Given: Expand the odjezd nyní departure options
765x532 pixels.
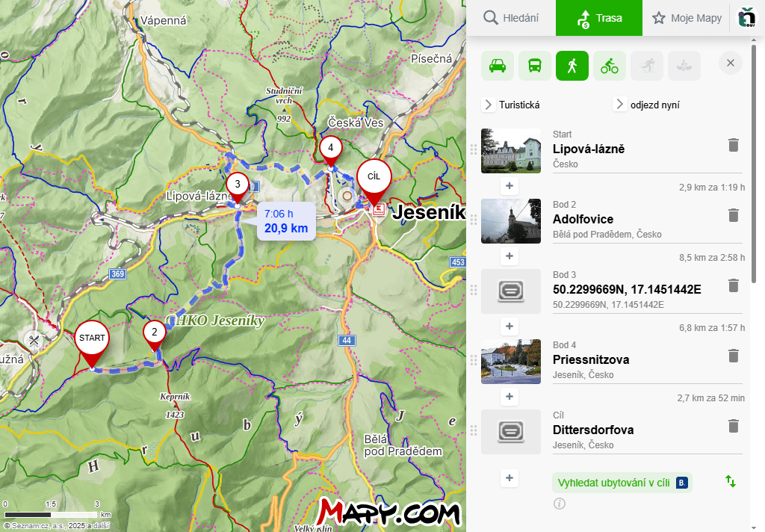Looking at the screenshot, I should point(620,105).
